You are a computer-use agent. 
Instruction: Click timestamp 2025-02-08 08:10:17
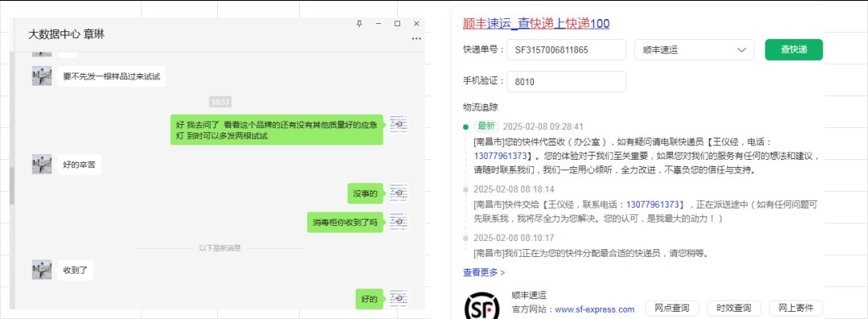click(514, 238)
